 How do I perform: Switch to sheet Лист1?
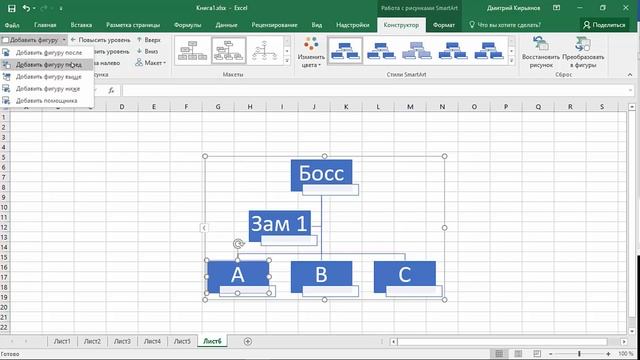click(62, 341)
